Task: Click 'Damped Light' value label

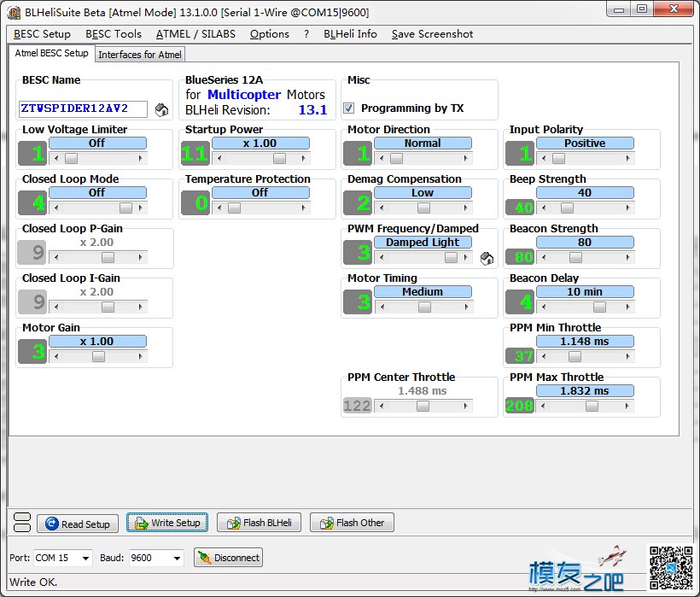Action: 423,242
